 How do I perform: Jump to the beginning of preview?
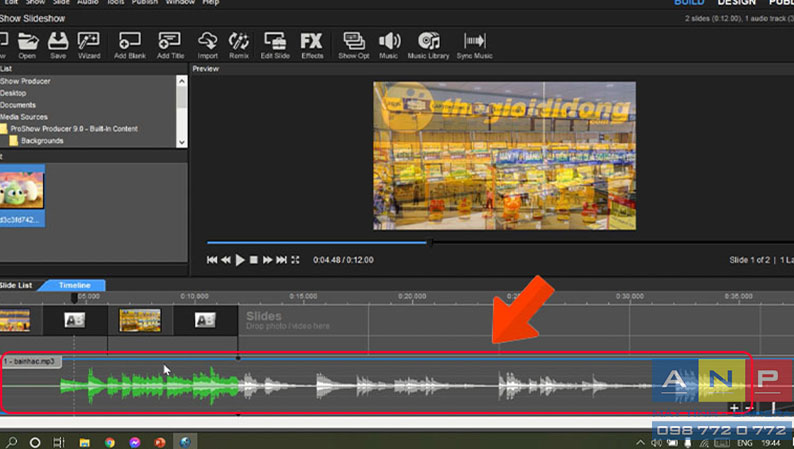click(x=212, y=260)
